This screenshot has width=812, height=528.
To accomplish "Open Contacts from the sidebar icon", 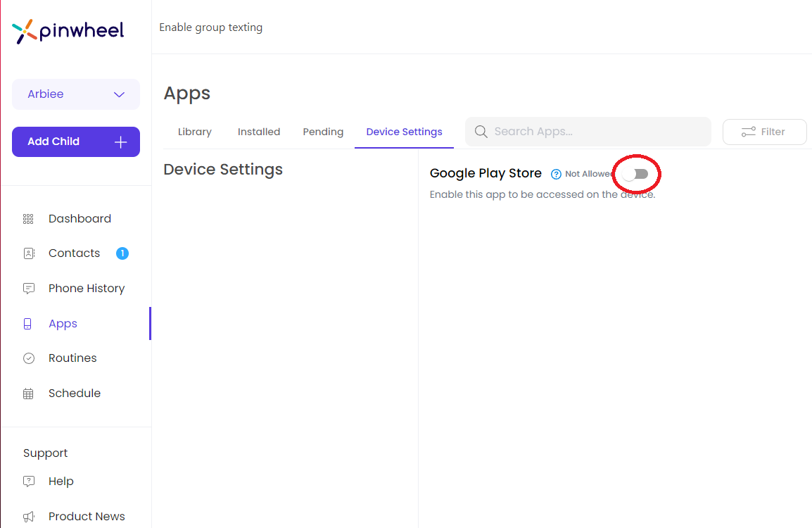I will pos(28,253).
